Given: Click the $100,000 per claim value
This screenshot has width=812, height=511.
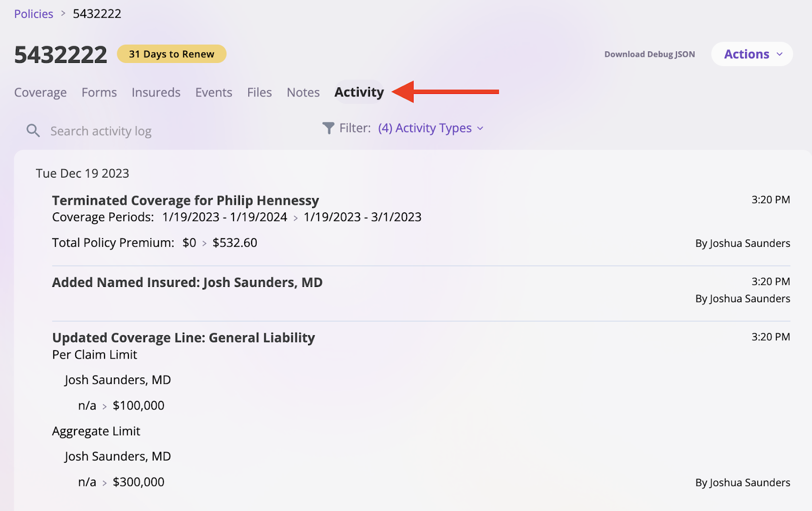Looking at the screenshot, I should (139, 405).
